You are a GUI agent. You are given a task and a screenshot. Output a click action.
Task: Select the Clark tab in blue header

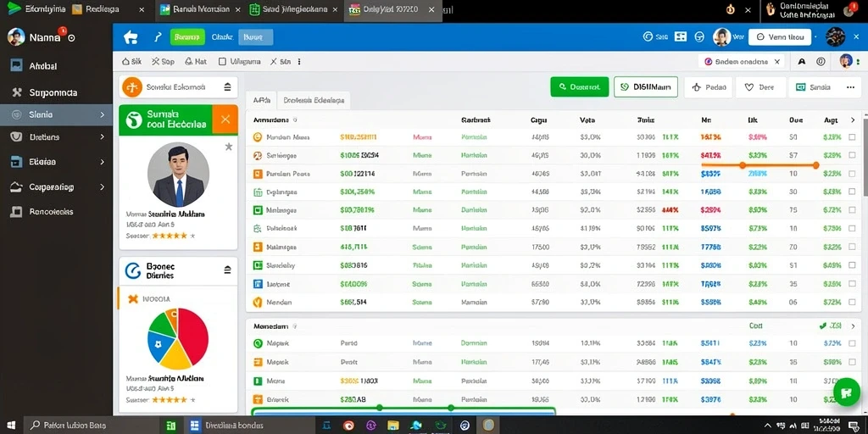point(222,37)
